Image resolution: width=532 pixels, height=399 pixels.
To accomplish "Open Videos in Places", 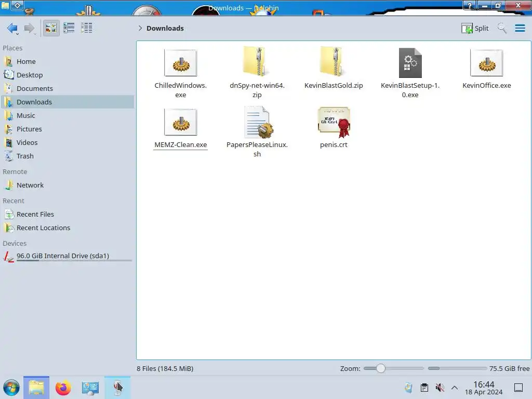I will coord(67,143).
